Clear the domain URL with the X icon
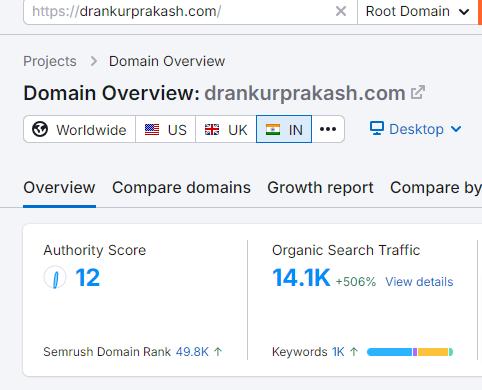 (x=341, y=12)
